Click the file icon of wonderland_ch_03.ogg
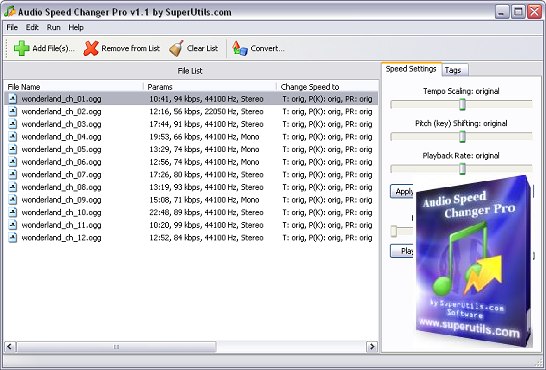The height and width of the screenshot is (370, 546). [13, 124]
